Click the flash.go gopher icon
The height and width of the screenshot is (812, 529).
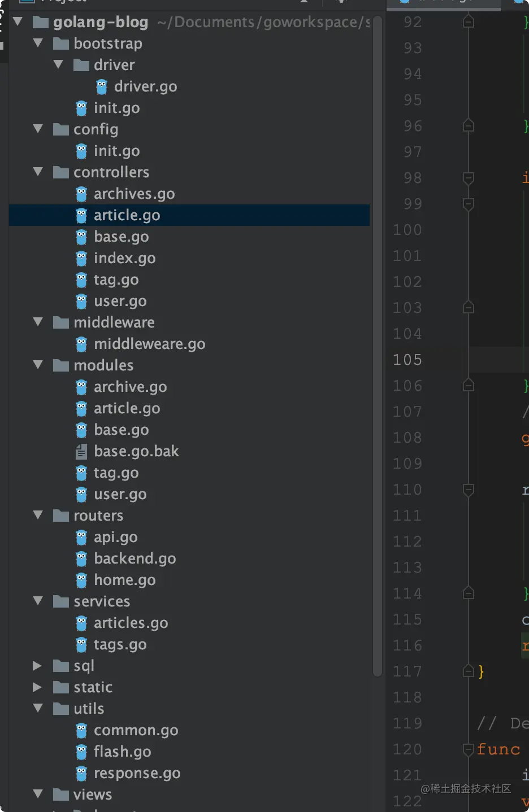pyautogui.click(x=81, y=752)
